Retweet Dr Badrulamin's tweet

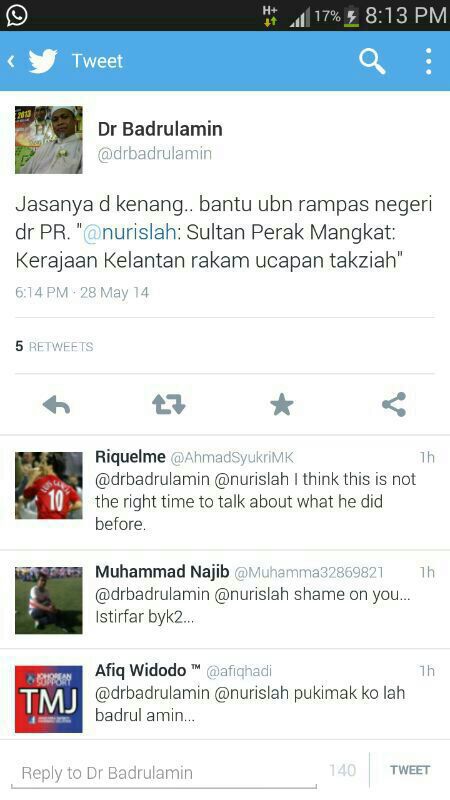169,405
